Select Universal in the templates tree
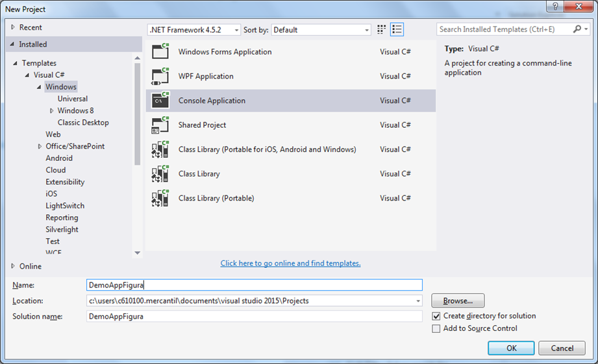Image resolution: width=598 pixels, height=364 pixels. coord(73,99)
